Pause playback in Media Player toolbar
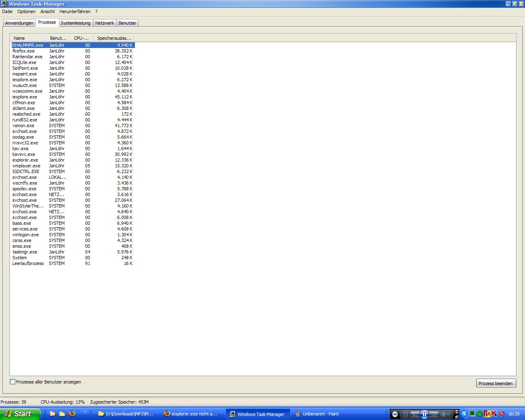Image resolution: width=525 pixels, height=420 pixels. tap(425, 414)
